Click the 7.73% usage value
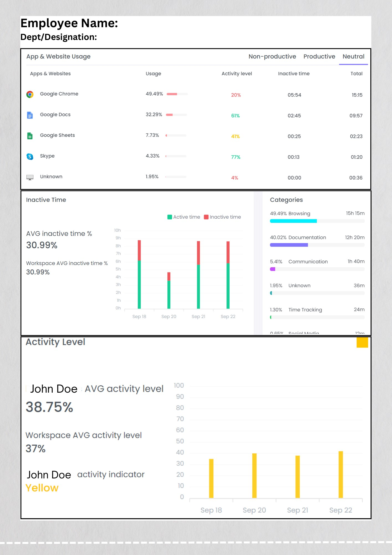392x555 pixels. click(x=152, y=135)
